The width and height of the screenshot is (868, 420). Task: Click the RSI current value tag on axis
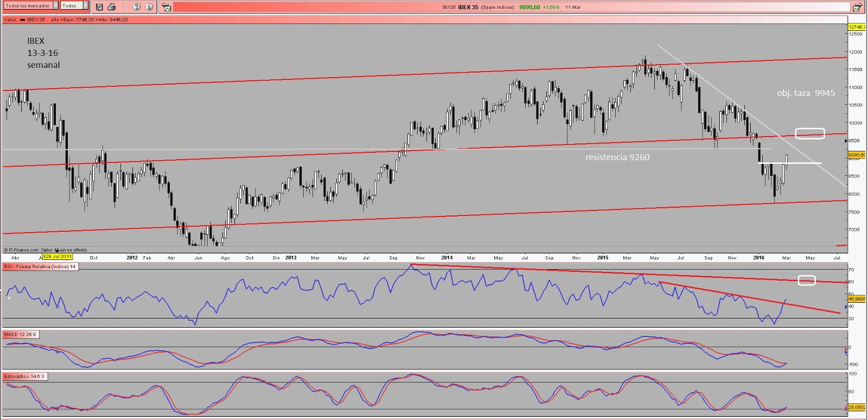pos(857,299)
